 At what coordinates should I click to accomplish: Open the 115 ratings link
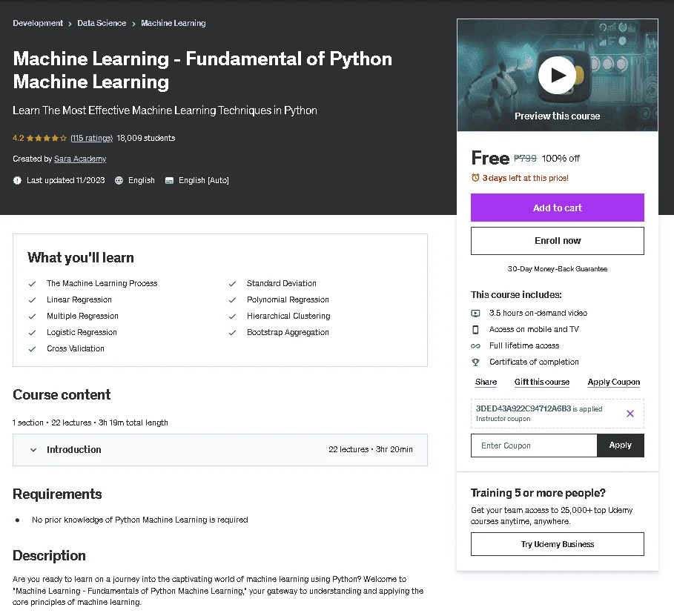pyautogui.click(x=91, y=138)
